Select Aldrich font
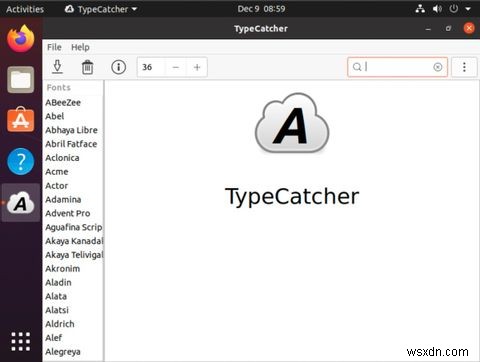 click(x=73, y=324)
